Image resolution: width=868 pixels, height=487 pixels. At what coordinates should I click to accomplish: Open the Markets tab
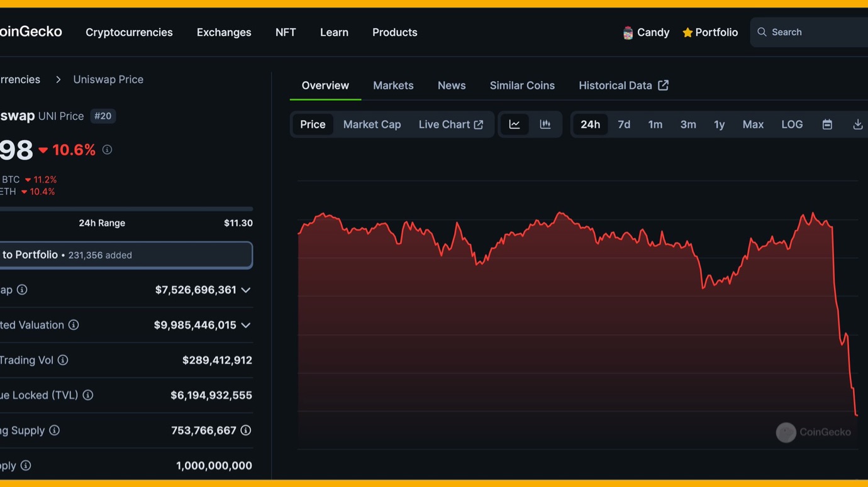(x=393, y=85)
